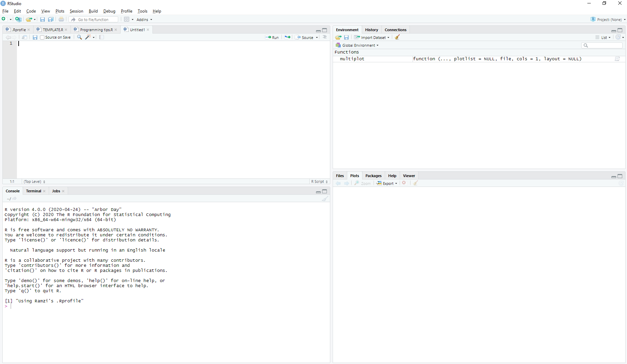The width and height of the screenshot is (627, 364).
Task: Clear environment objects with the broom icon
Action: point(397,37)
